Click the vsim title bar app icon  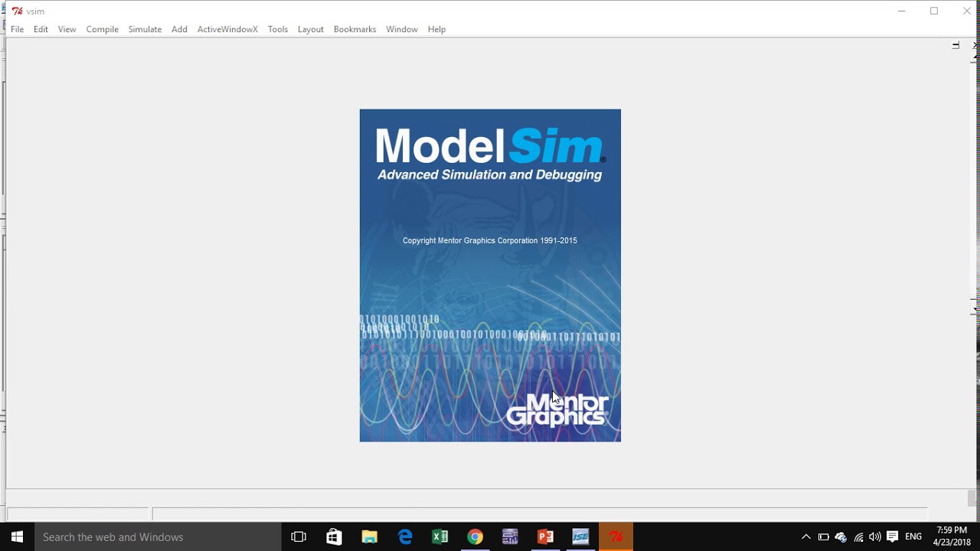(17, 11)
